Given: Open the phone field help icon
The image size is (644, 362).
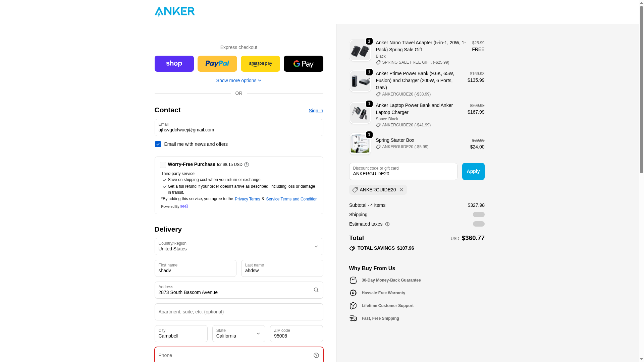Looking at the screenshot, I should pos(316,355).
